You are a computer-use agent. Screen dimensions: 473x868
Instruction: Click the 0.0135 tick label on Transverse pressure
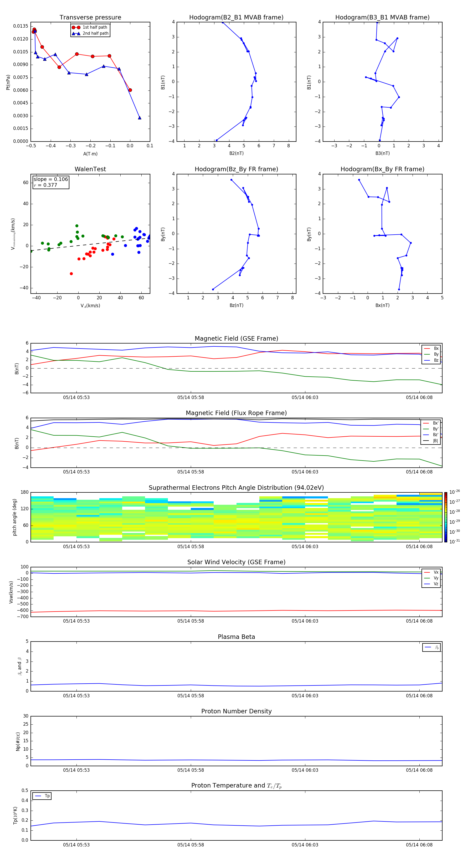coord(20,26)
